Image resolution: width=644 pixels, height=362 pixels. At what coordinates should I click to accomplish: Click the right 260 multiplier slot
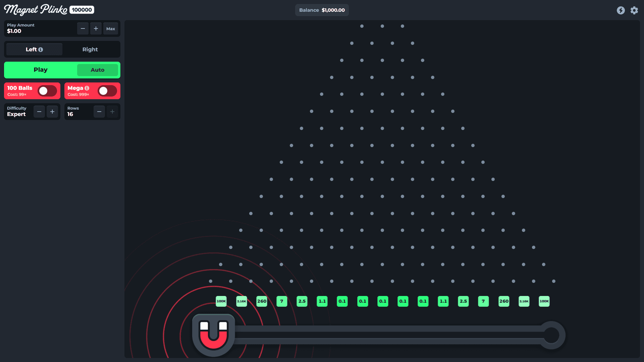coord(504,301)
